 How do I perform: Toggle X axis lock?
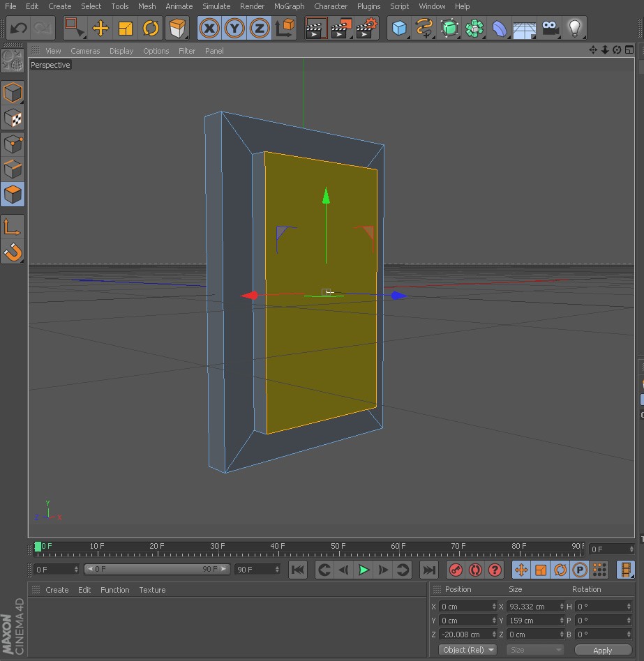tap(209, 29)
